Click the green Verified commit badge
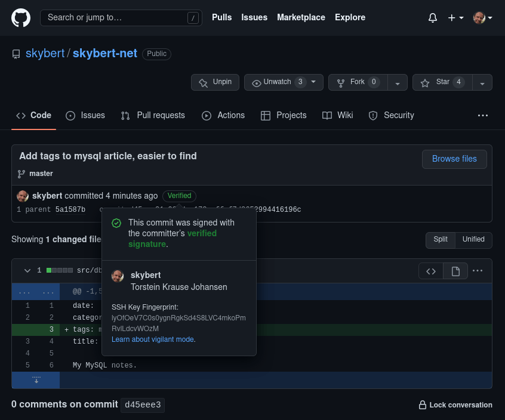The height and width of the screenshot is (420, 505). coord(179,196)
